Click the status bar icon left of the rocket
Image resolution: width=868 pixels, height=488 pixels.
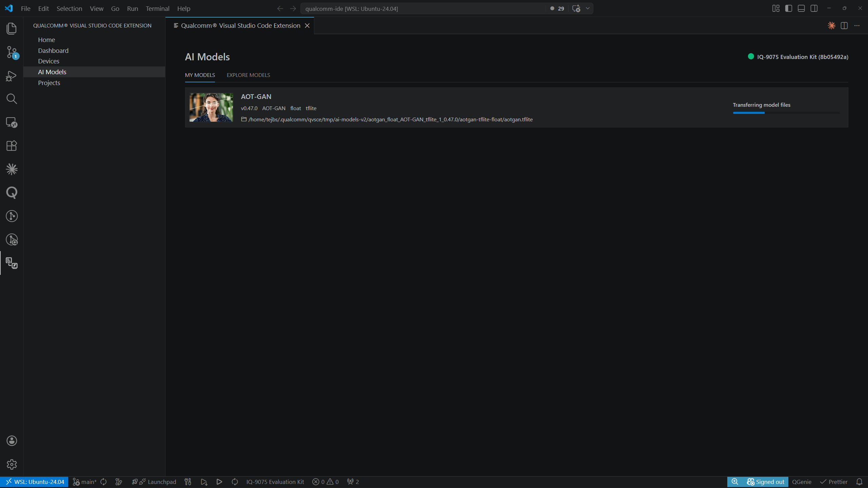point(119,482)
